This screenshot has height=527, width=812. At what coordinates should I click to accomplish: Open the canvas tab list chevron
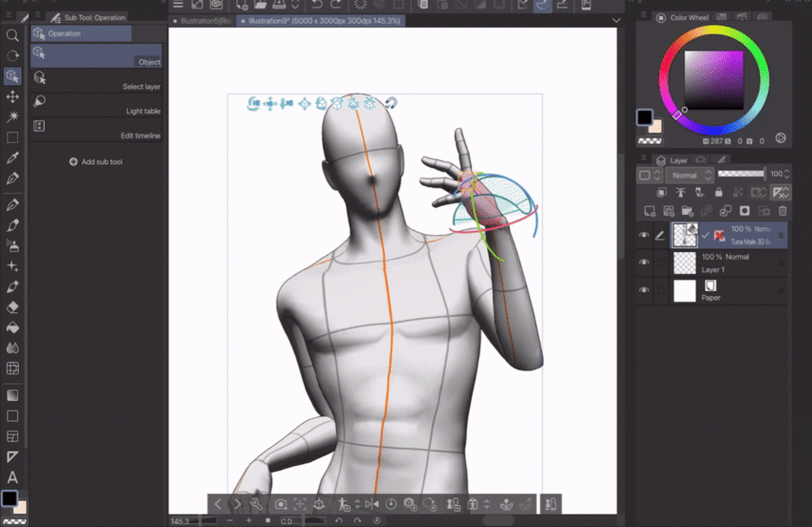coord(617,20)
